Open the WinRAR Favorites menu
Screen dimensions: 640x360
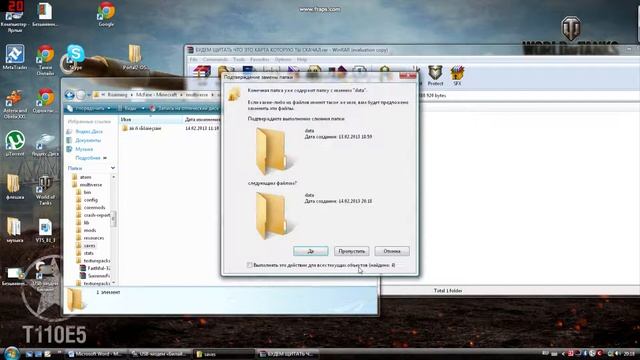pyautogui.click(x=260, y=60)
